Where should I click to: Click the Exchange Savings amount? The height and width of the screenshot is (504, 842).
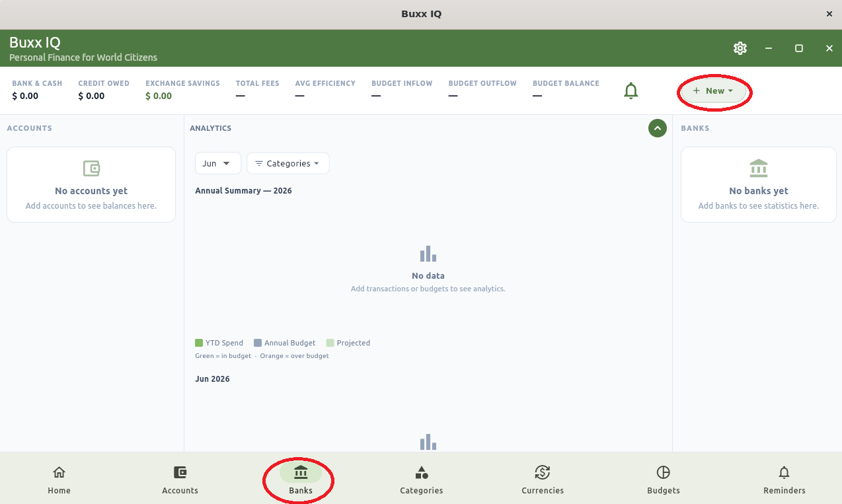pyautogui.click(x=159, y=96)
